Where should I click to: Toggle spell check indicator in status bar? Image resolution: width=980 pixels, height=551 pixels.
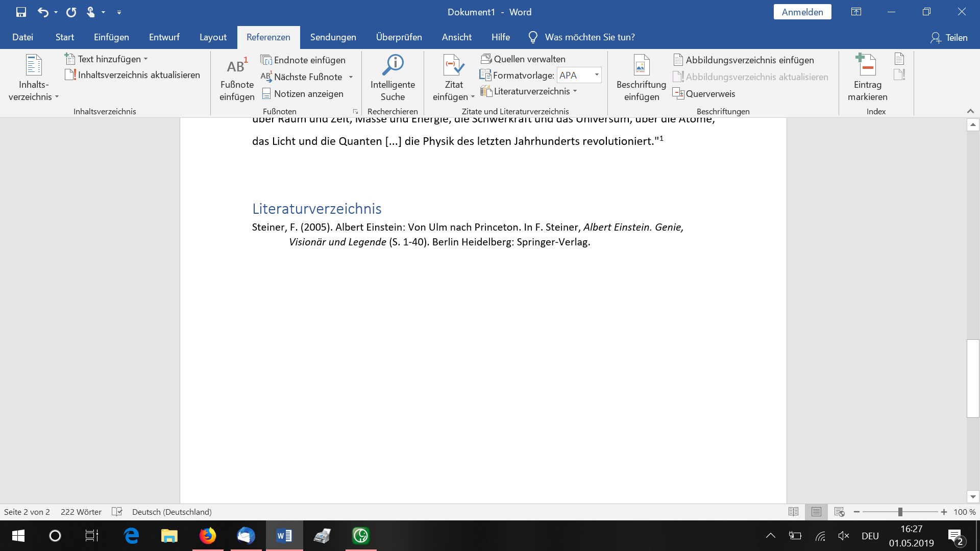tap(116, 512)
